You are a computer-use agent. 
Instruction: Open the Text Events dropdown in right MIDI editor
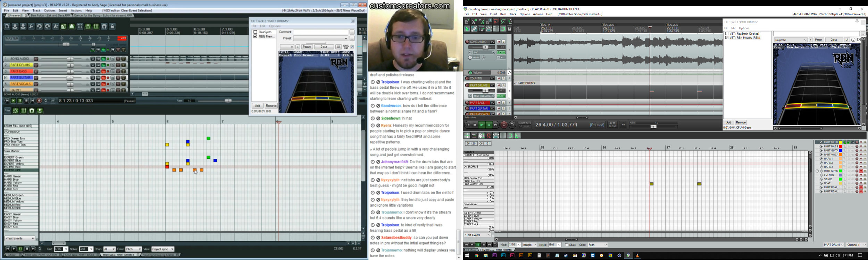(x=477, y=235)
